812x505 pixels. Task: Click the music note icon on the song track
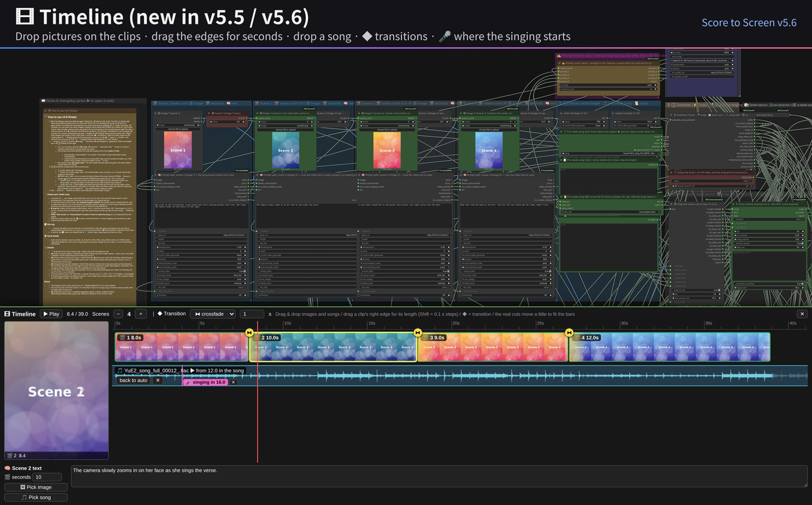click(120, 370)
